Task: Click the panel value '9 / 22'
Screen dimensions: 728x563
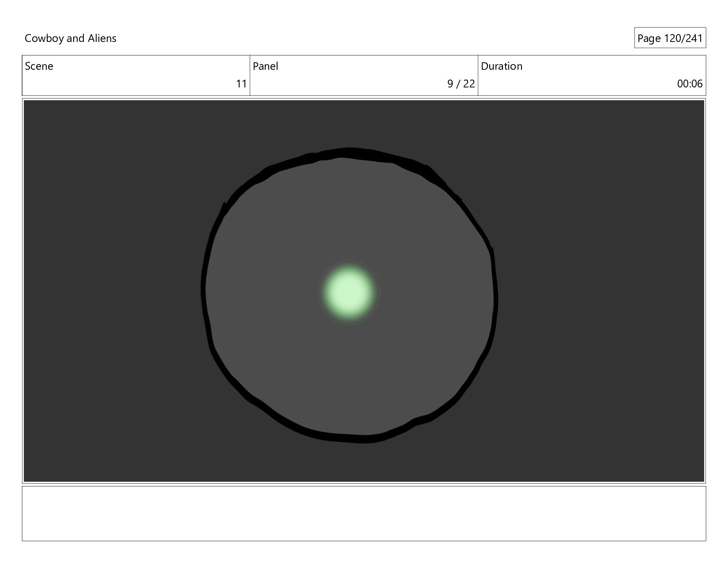Action: pyautogui.click(x=461, y=84)
